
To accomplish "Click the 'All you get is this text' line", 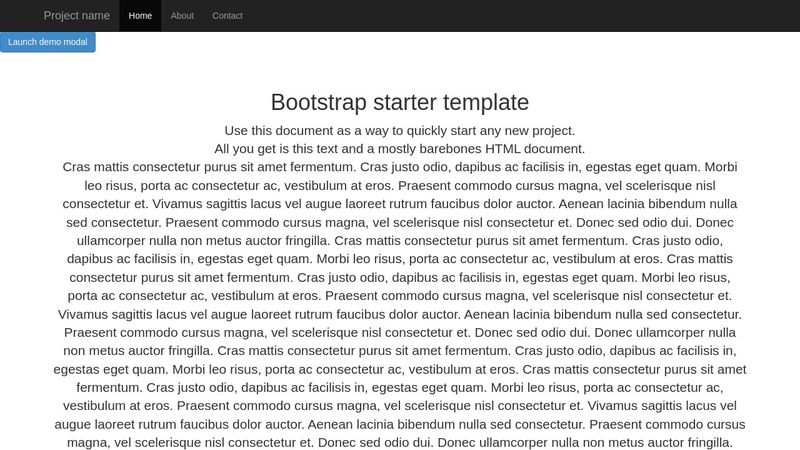I will [x=400, y=148].
